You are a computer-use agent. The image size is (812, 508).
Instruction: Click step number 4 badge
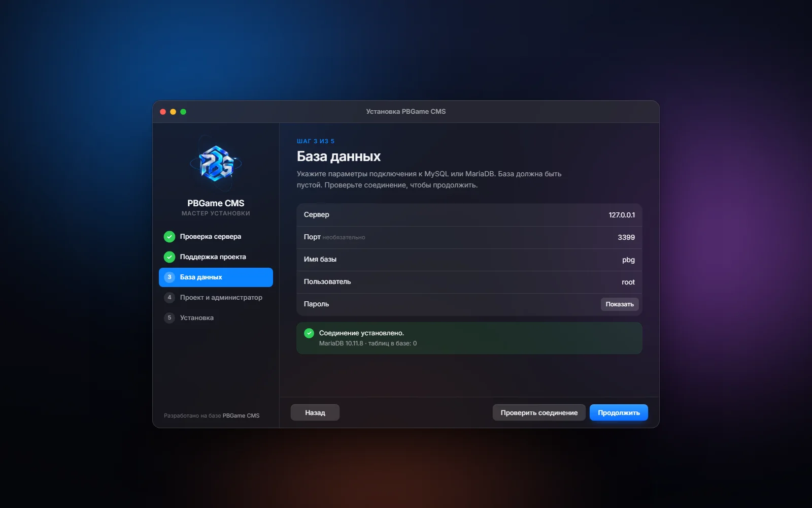[x=170, y=298]
